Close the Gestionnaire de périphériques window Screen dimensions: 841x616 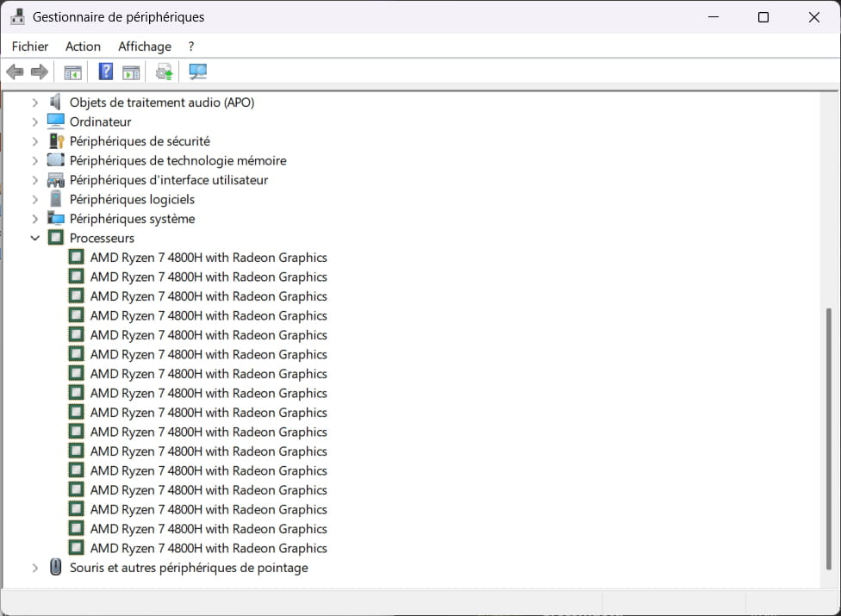pyautogui.click(x=813, y=17)
